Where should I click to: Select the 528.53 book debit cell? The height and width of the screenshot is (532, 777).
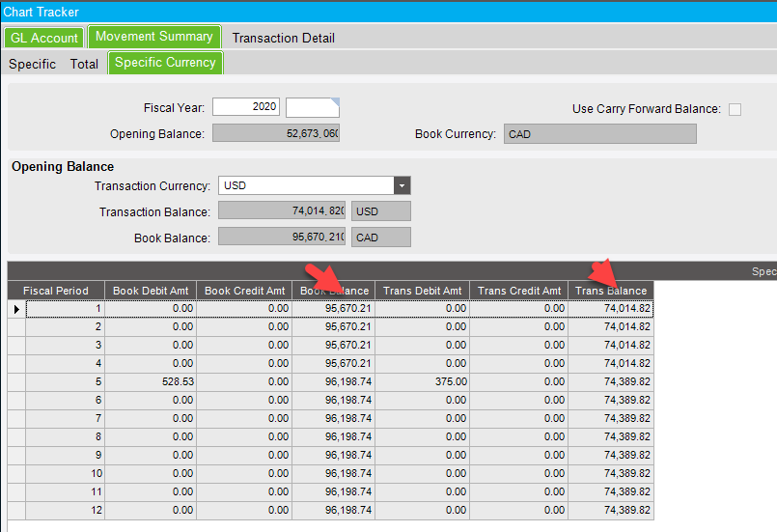(x=150, y=381)
